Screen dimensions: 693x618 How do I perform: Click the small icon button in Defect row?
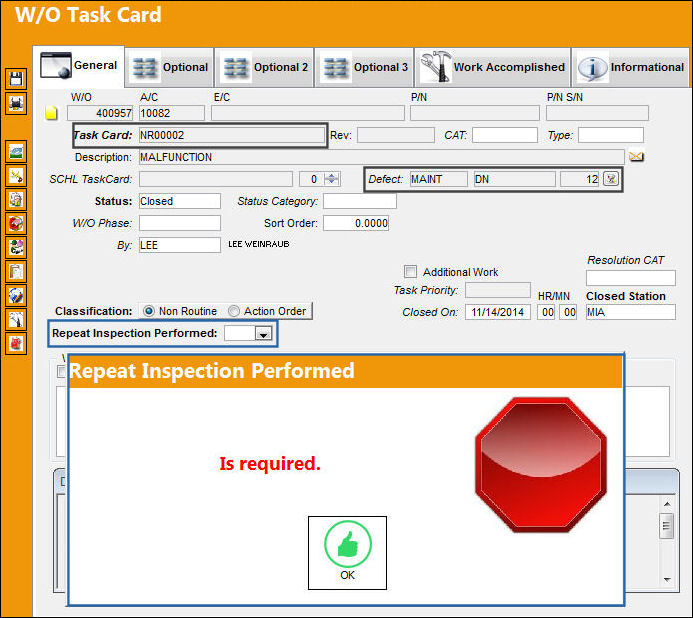pos(611,179)
